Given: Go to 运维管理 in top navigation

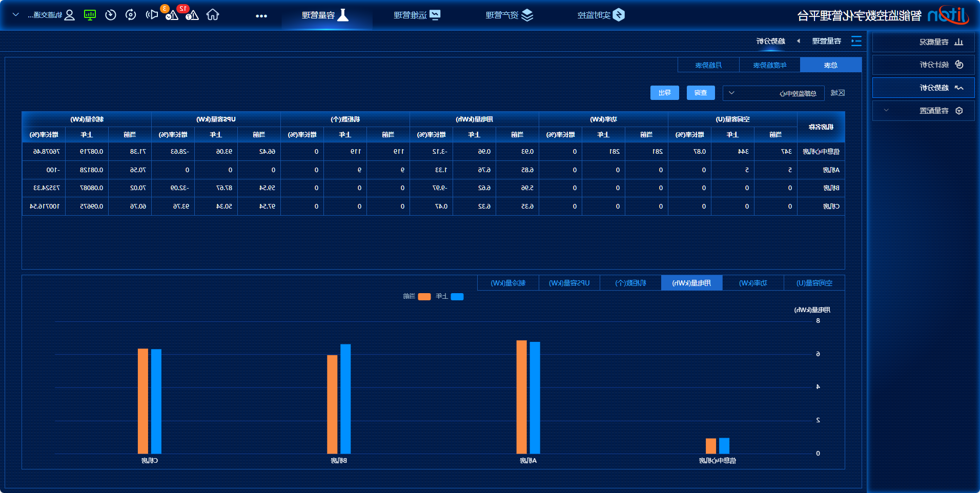Looking at the screenshot, I should 417,15.
